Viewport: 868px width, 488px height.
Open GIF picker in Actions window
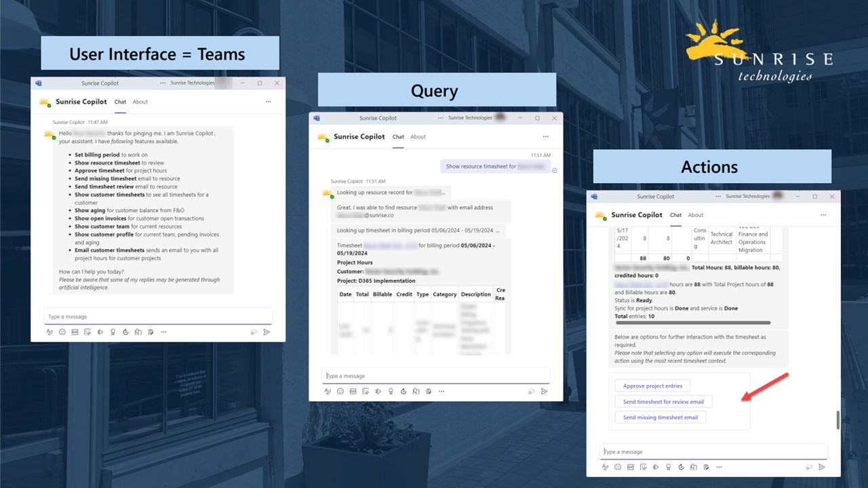[631, 467]
